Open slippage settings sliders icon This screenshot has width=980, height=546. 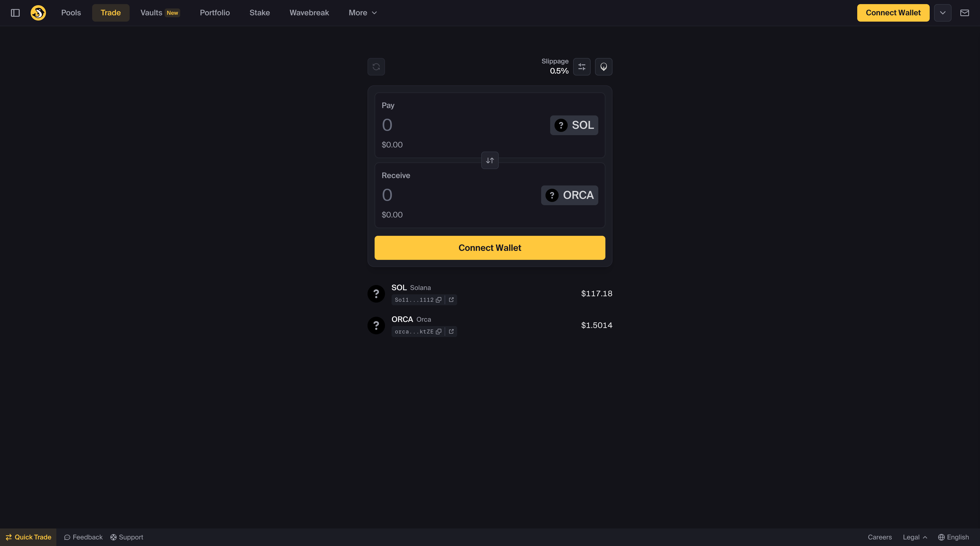[582, 66]
